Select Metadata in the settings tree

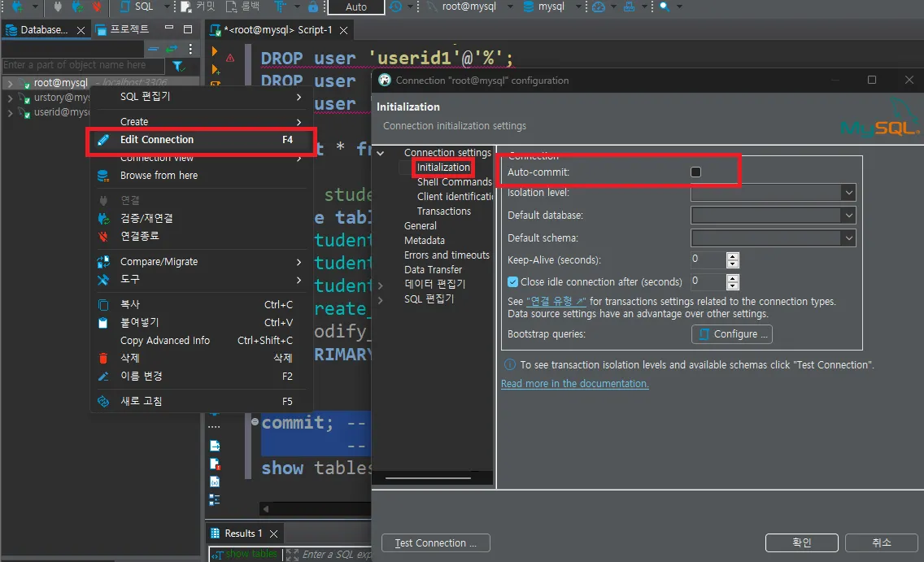point(425,241)
